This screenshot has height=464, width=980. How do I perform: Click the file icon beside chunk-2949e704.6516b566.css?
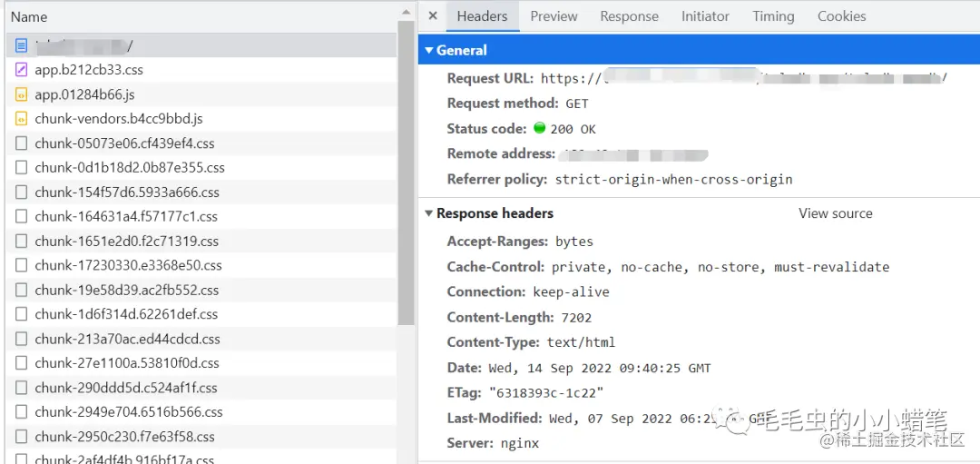[x=21, y=412]
